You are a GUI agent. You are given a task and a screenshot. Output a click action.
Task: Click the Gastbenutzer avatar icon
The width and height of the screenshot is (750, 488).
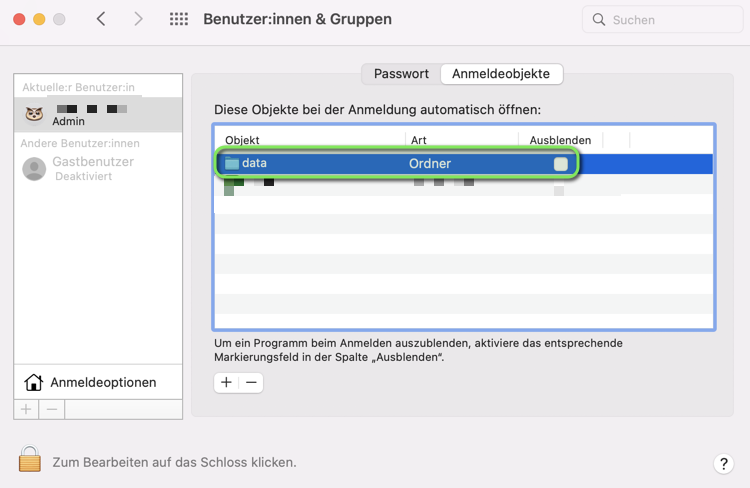34,168
